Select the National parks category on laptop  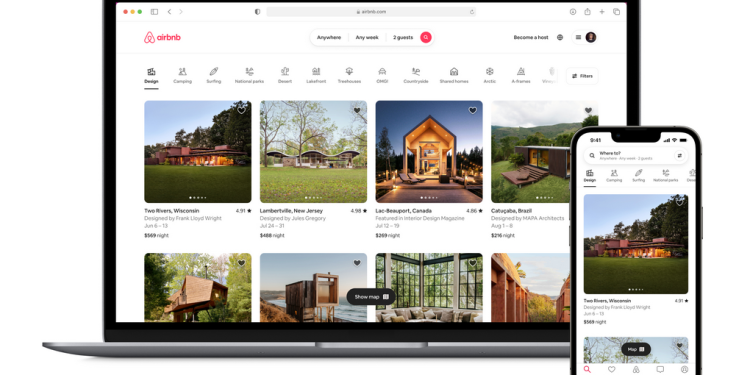[x=249, y=76]
